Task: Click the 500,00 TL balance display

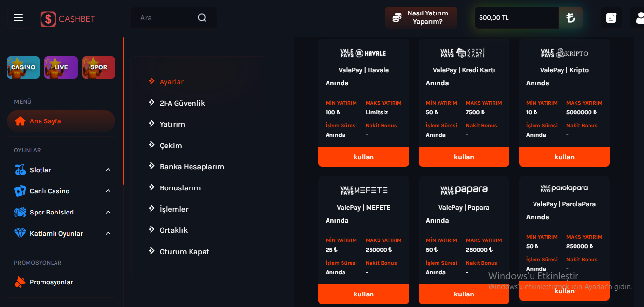Action: point(516,18)
